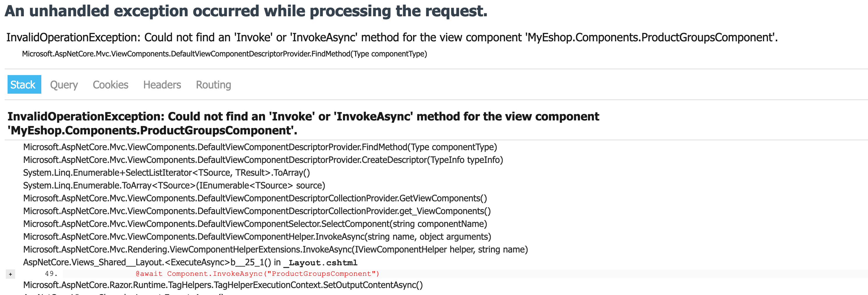Click the CreateDescriptor(TypeInfo typeInfo) stack frame
Viewport: 868px width, 295px height.
click(x=263, y=160)
